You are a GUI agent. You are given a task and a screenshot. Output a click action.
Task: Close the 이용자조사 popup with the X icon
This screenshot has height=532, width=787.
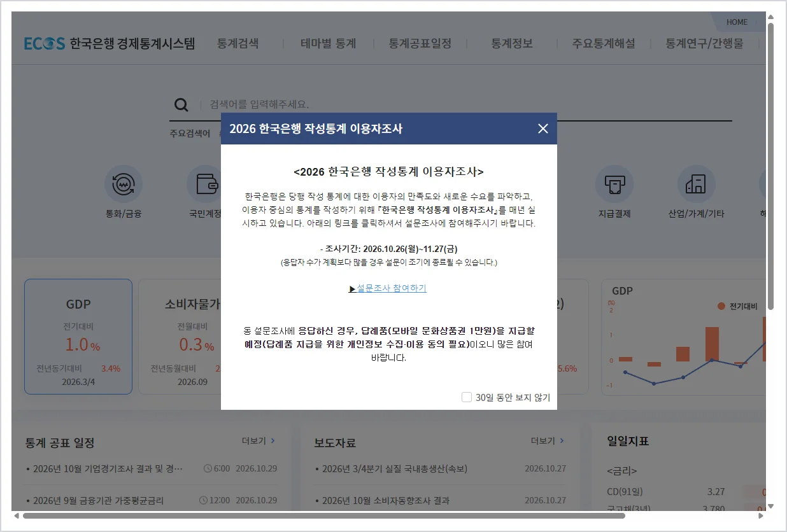point(542,129)
